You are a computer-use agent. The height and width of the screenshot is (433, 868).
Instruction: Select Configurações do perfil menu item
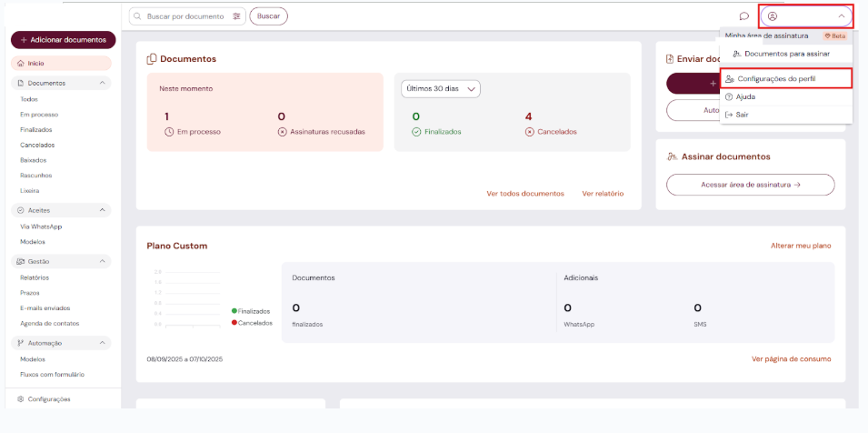775,79
